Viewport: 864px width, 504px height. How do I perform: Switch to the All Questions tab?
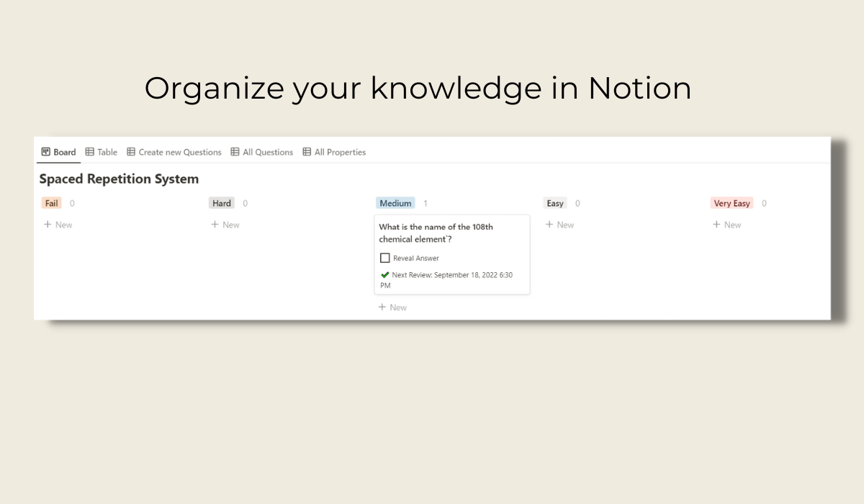pos(262,152)
